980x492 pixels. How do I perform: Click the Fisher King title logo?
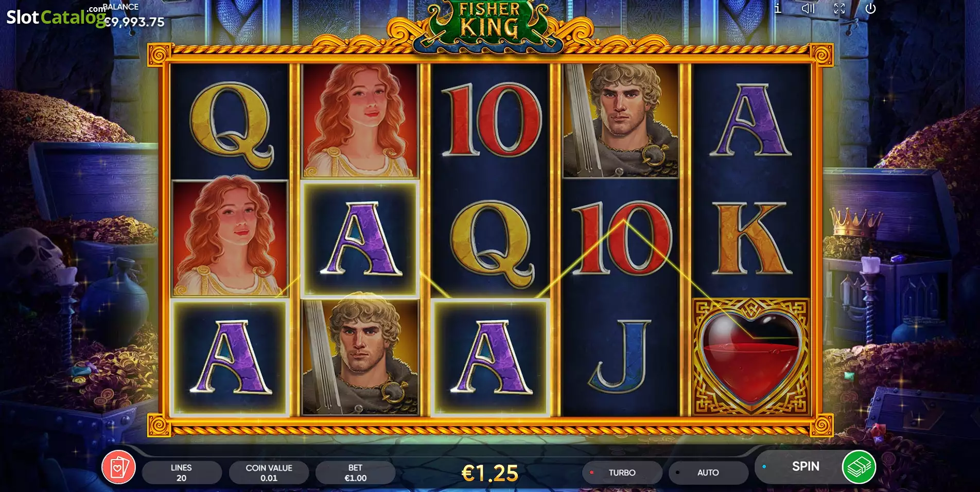coord(489,23)
